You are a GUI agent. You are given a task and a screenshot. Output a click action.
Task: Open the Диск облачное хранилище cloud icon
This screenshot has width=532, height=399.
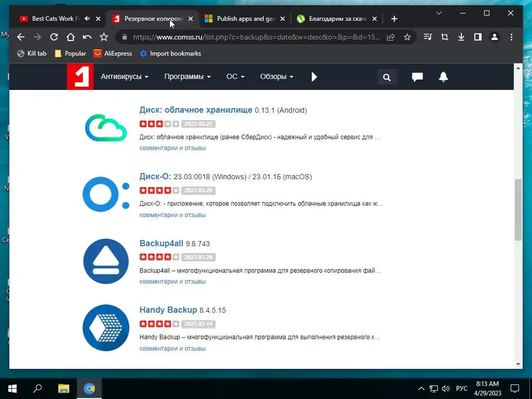[x=106, y=128]
